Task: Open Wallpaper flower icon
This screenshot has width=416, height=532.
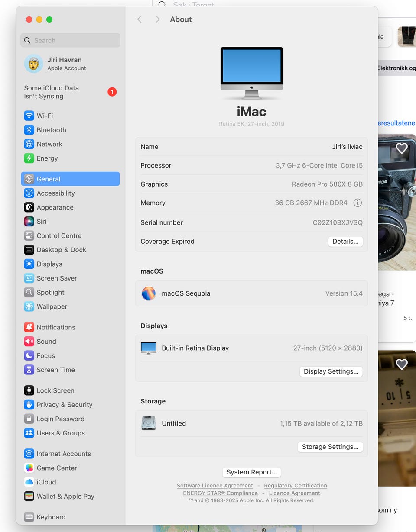Action: (29, 306)
